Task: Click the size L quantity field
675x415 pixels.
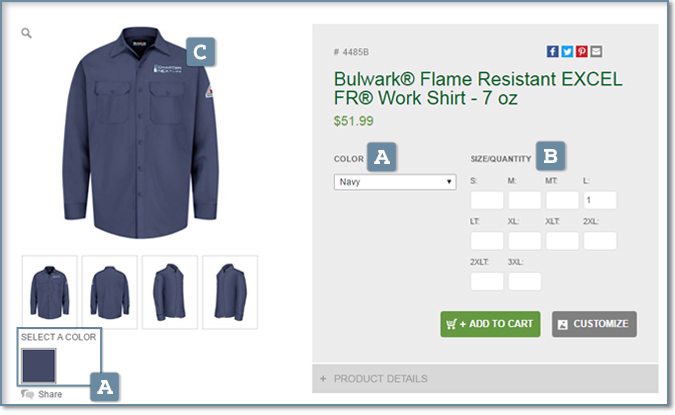Action: click(600, 200)
